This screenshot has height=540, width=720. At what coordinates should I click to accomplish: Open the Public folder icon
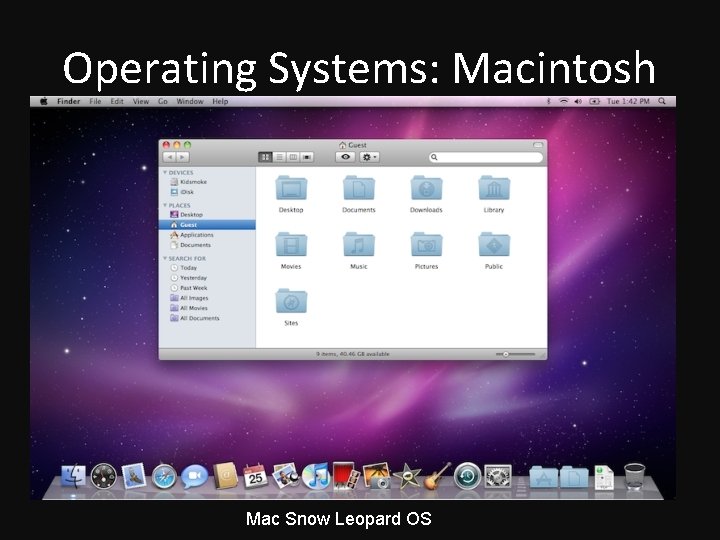tap(494, 245)
